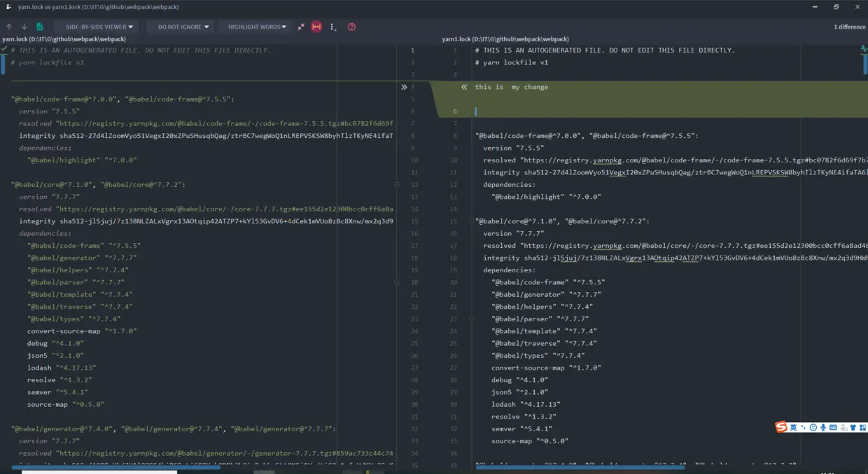Click 'debug "^4.1.0"' in left pane
This screenshot has height=474, width=868.
55,343
